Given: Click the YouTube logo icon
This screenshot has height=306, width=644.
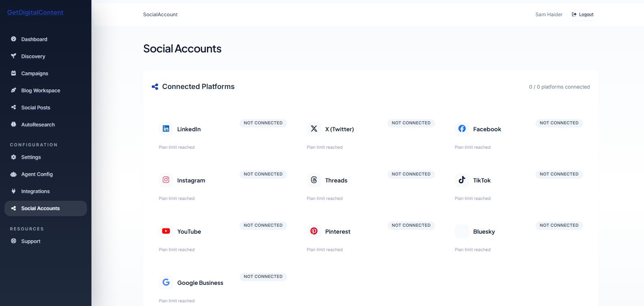Looking at the screenshot, I should [166, 231].
